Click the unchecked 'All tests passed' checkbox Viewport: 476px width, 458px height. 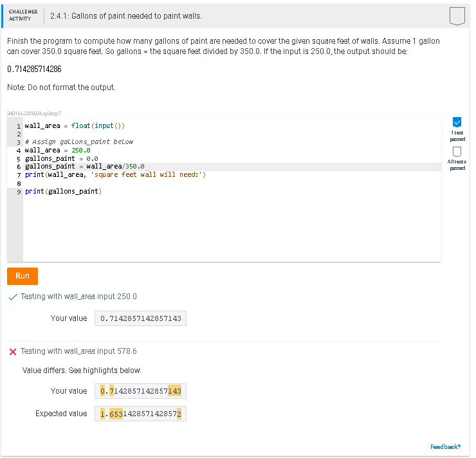457,151
